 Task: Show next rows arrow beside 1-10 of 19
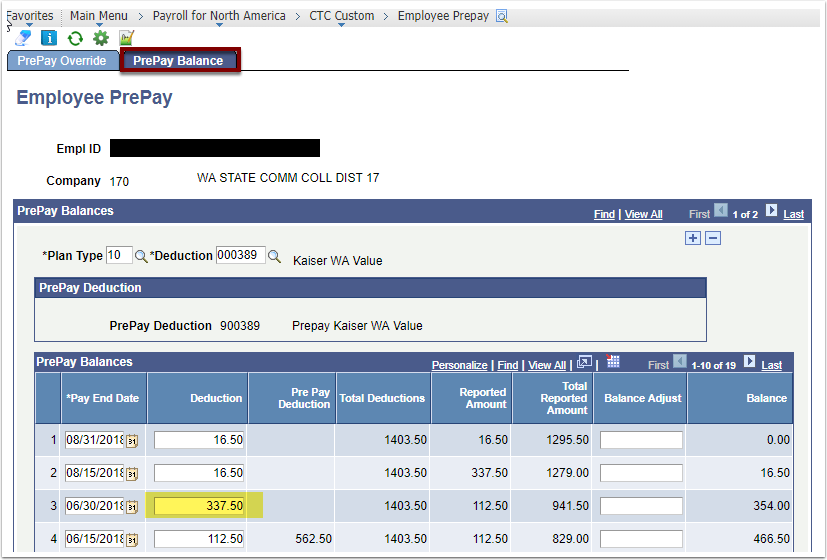(749, 361)
